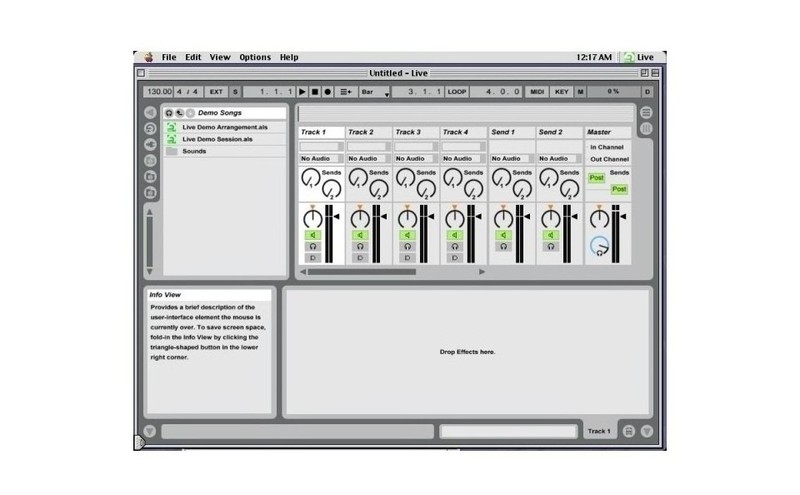
Task: Open Track 2 input channel dropdown
Action: coord(369,147)
